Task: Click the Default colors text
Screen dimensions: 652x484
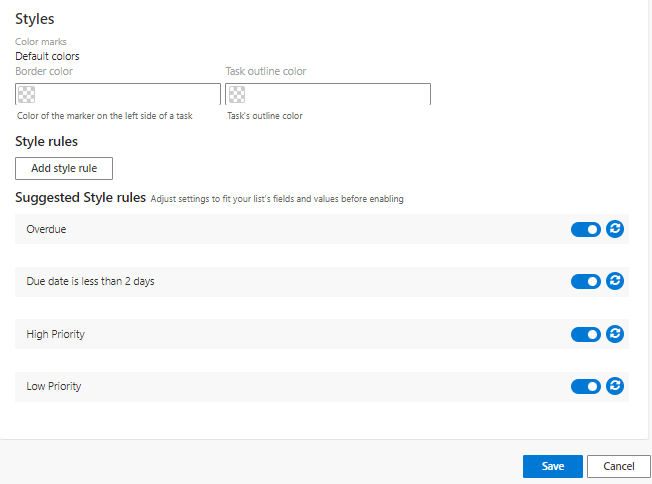Action: tap(47, 56)
